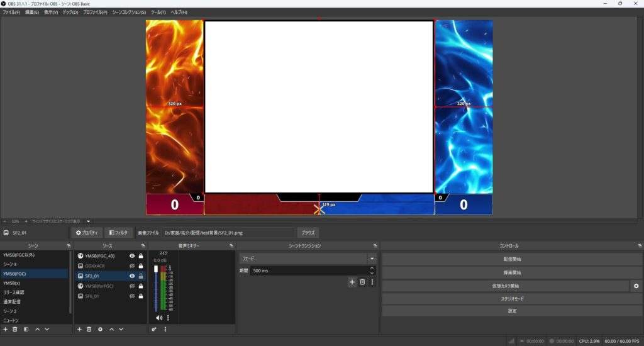Image resolution: width=644 pixels, height=346 pixels.
Task: Open the ツール(T) menu
Action: coord(158,13)
